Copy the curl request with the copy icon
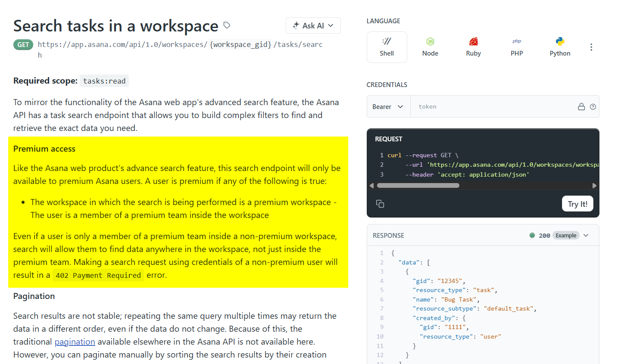The width and height of the screenshot is (621, 364). pyautogui.click(x=380, y=204)
